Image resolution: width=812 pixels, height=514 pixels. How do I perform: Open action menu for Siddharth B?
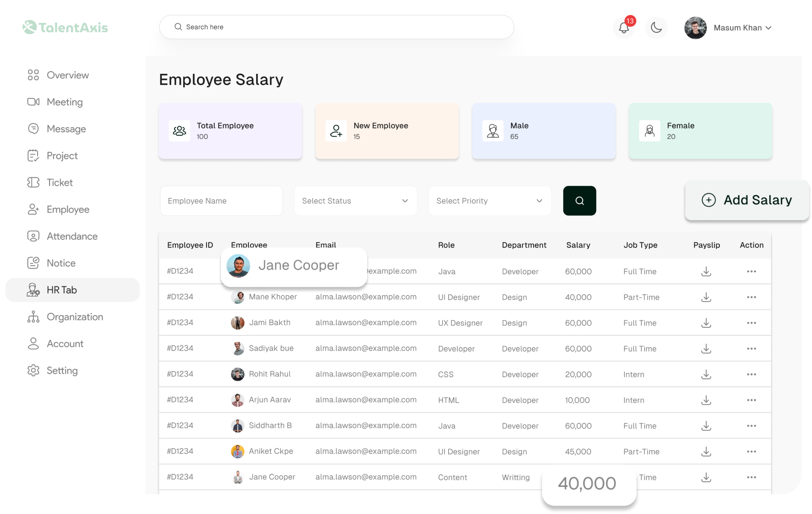click(751, 426)
